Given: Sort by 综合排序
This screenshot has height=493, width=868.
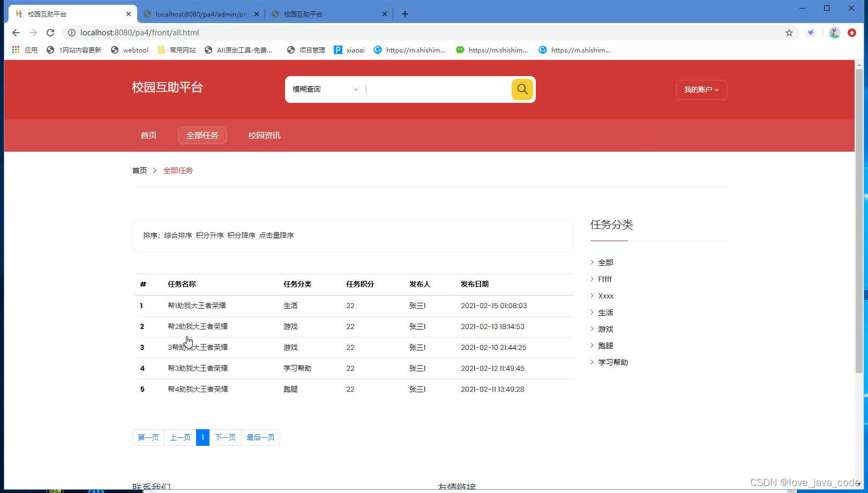Looking at the screenshot, I should [178, 235].
